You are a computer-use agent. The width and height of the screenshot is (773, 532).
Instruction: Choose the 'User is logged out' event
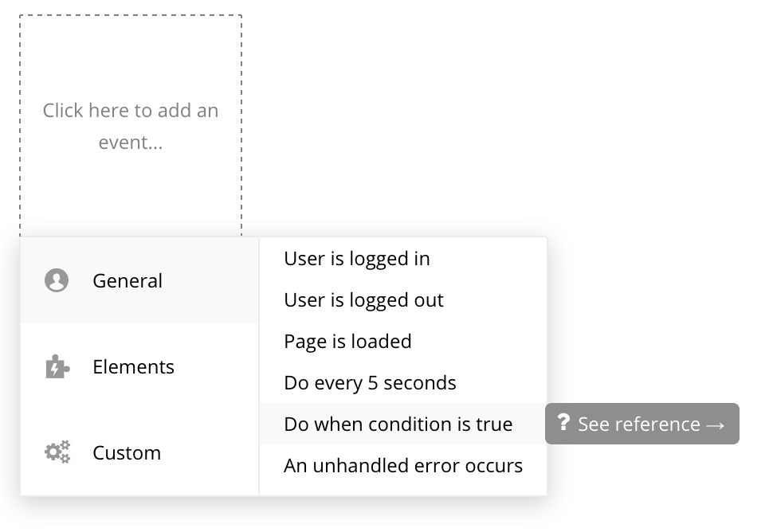click(x=363, y=300)
